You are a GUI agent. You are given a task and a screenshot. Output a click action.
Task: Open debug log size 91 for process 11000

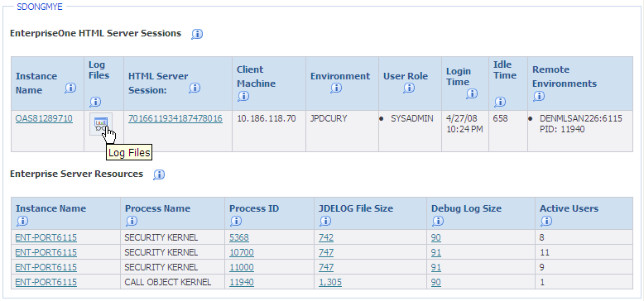[x=436, y=267]
